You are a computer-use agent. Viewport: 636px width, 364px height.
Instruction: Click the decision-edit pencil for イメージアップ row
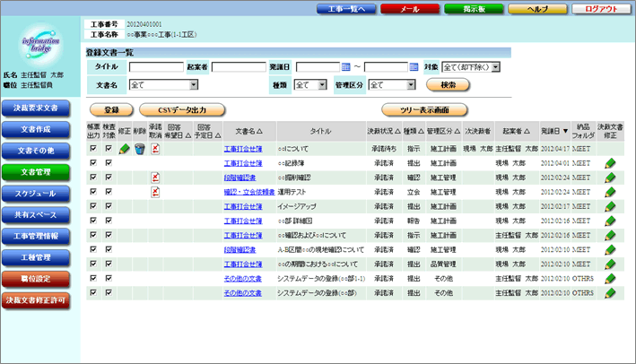[x=610, y=206]
